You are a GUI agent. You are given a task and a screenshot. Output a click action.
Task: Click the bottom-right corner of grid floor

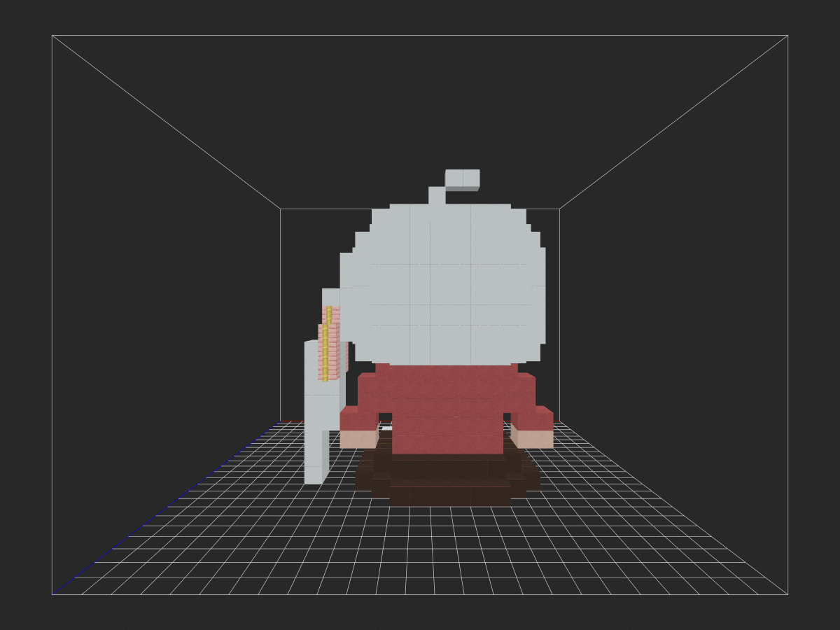point(787,594)
